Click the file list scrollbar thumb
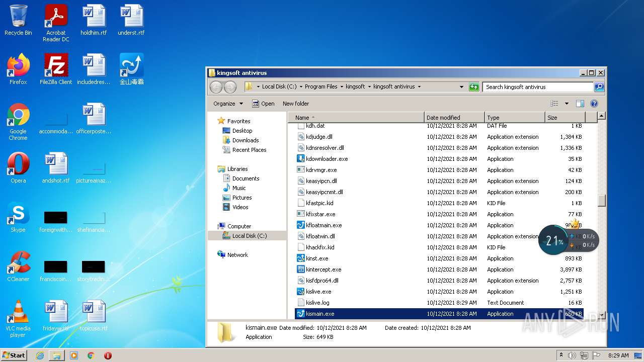Image resolution: width=644 pixels, height=362 pixels. pyautogui.click(x=601, y=201)
